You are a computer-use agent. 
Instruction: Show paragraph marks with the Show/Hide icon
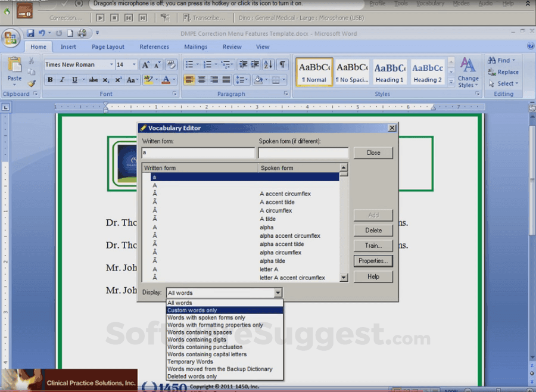point(283,64)
